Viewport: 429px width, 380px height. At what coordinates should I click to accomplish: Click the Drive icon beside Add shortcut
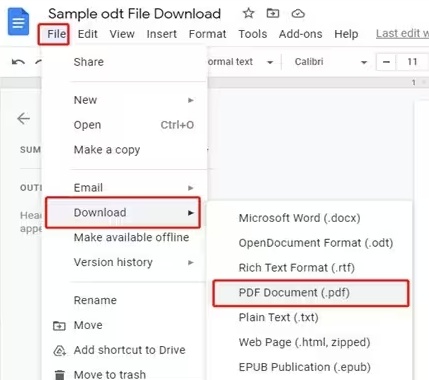click(x=59, y=350)
